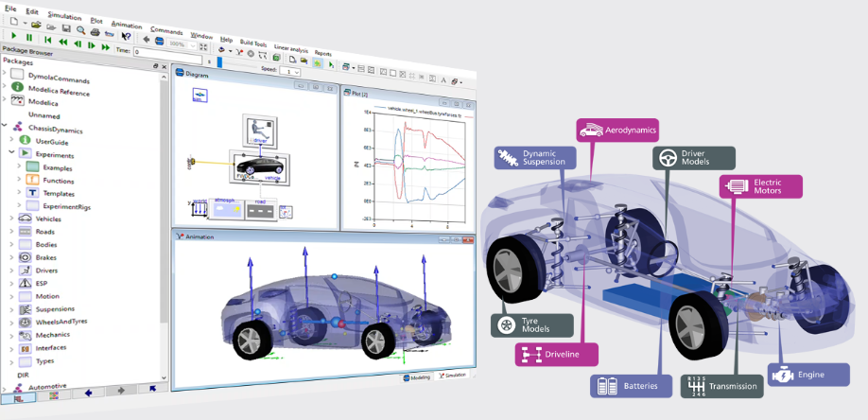Expand the Suspensions node
Image resolution: width=868 pixels, height=420 pixels.
coord(11,309)
